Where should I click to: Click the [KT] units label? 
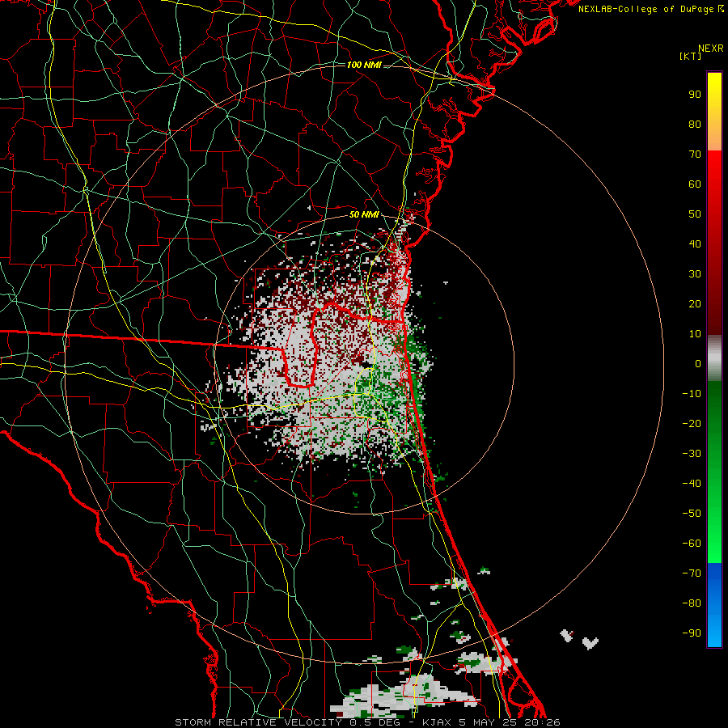pos(691,56)
